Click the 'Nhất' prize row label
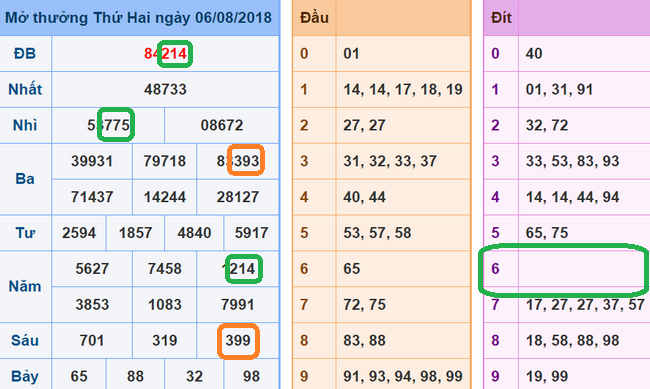Screen dimensions: 650x389 coord(25,90)
